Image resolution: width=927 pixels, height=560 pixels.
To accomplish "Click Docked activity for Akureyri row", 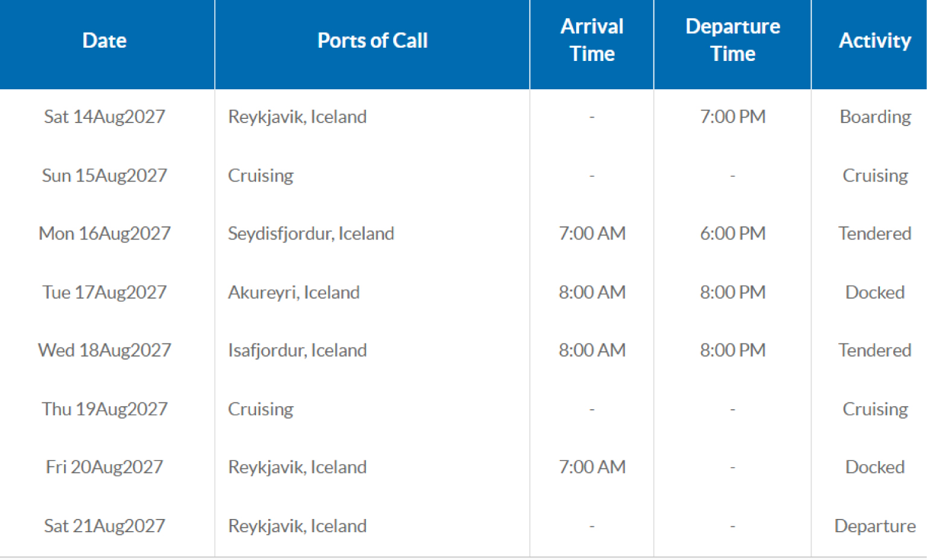I will [x=875, y=292].
